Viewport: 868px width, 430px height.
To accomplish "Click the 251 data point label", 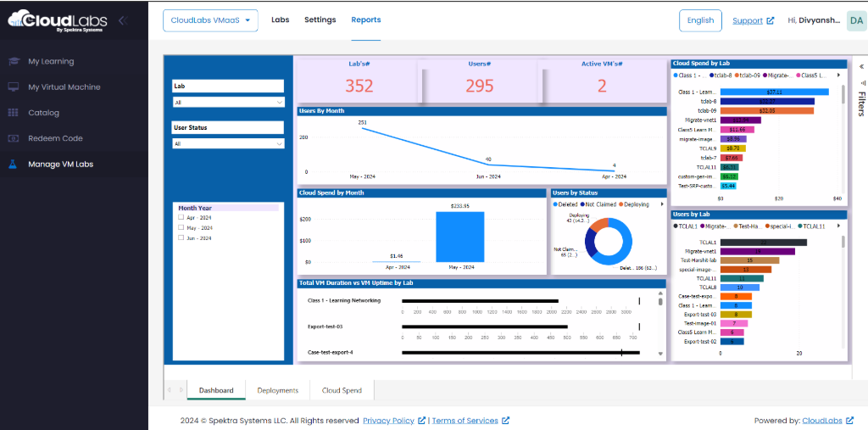I will pyautogui.click(x=363, y=122).
